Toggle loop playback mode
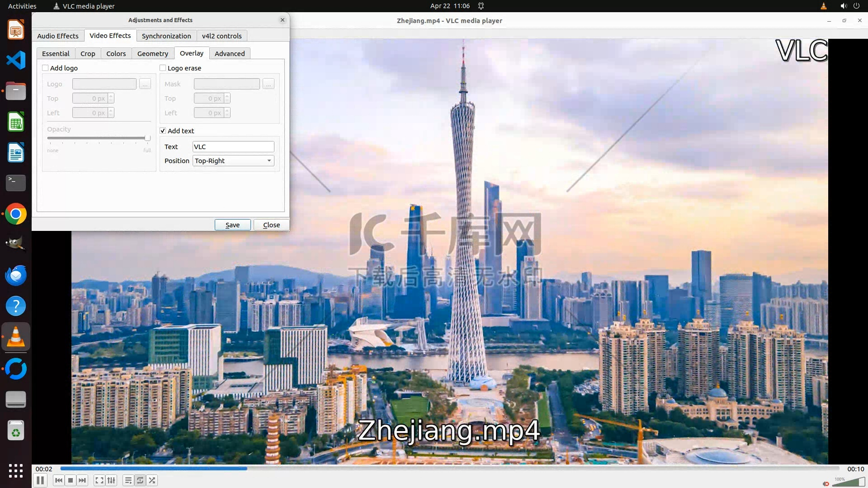This screenshot has width=868, height=488. (140, 480)
